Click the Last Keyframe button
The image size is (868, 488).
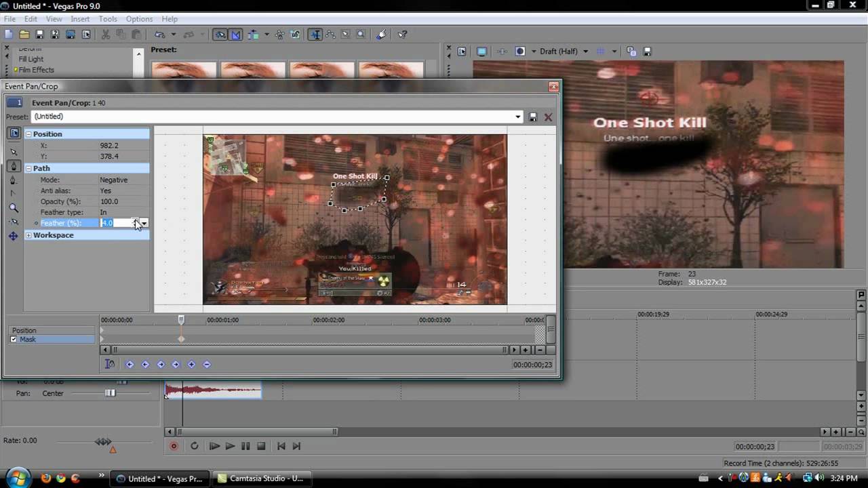point(176,364)
